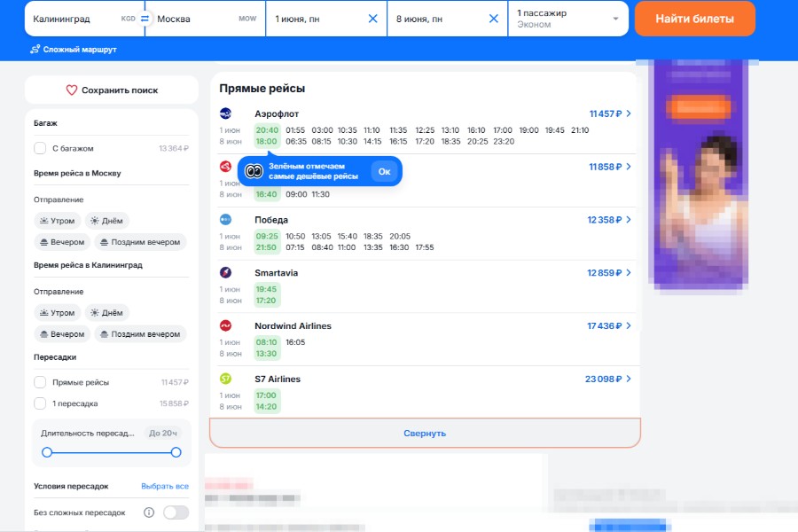This screenshot has height=532, width=798.
Task: Open Победа offer chevron 12 358₽
Action: coord(629,219)
